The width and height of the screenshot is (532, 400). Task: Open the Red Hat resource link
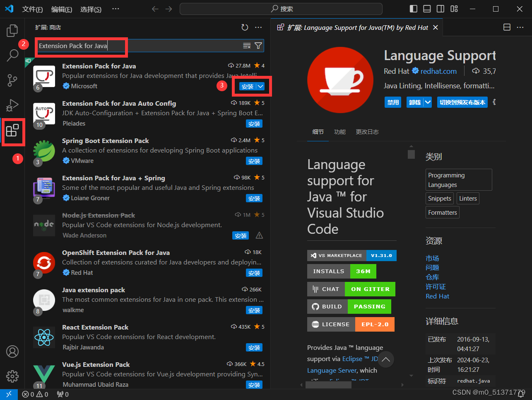coord(437,296)
